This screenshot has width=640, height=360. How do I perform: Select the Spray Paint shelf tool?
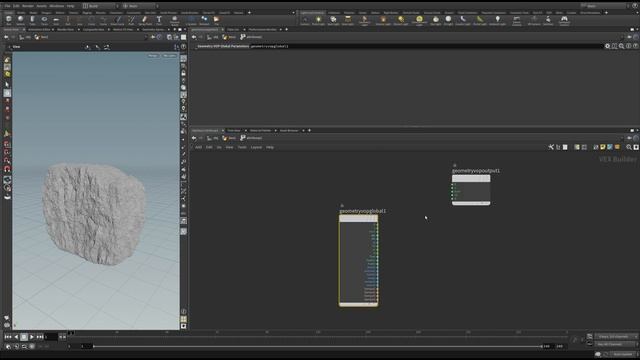pyautogui.click(x=145, y=20)
